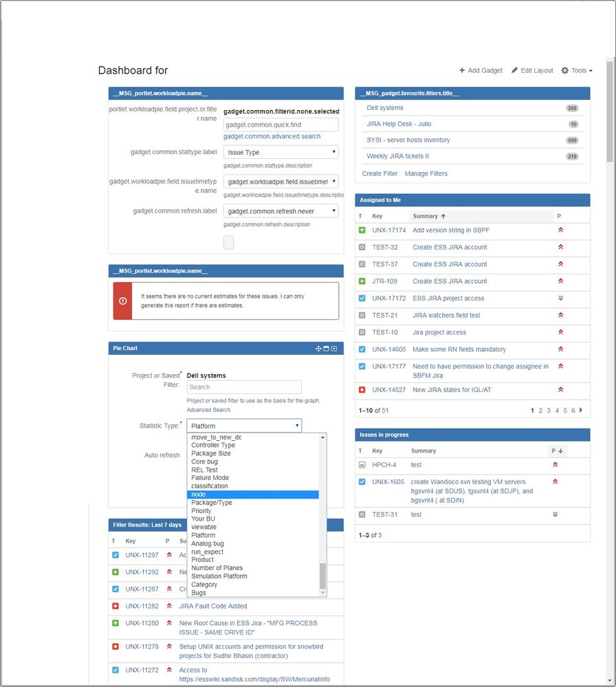Image resolution: width=616 pixels, height=687 pixels.
Task: Click the gadget.common.quick.find input field
Action: 280,125
